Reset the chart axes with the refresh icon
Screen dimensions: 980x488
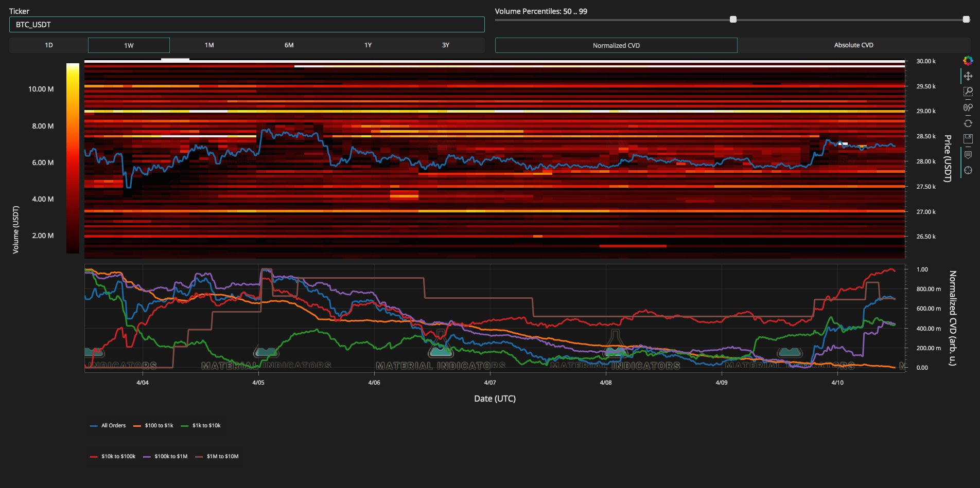point(968,122)
